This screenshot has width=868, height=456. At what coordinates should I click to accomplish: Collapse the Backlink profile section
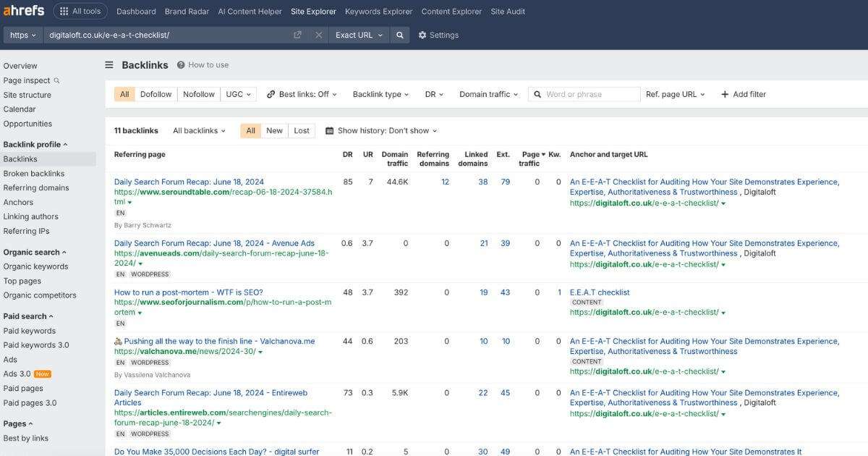click(x=35, y=145)
